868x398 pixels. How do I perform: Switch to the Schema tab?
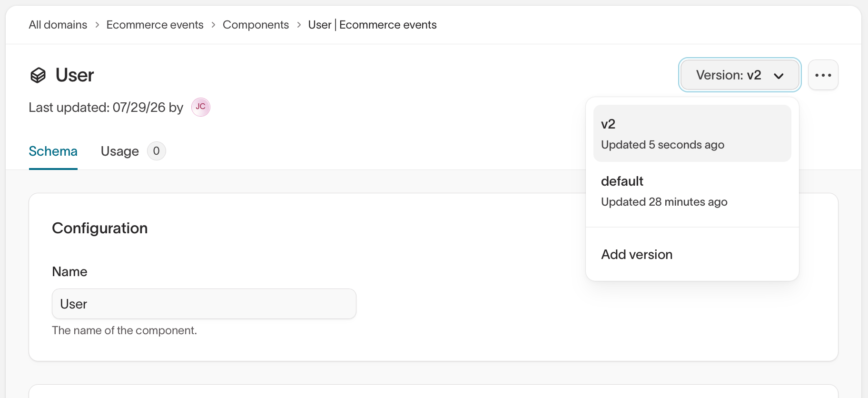coord(53,151)
